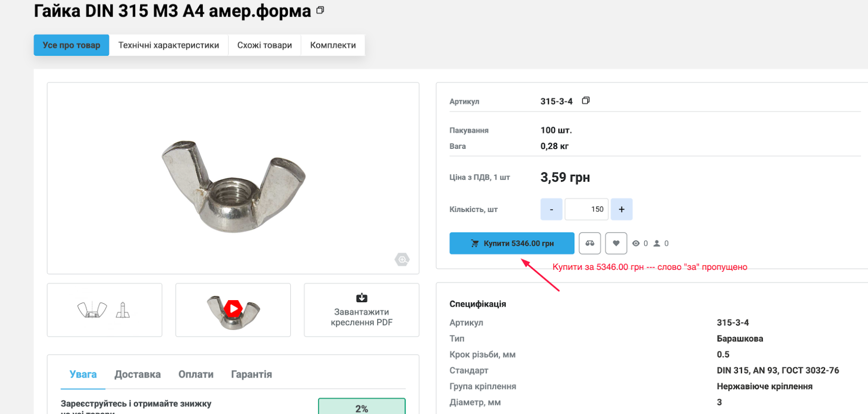
Task: Increase quantity with the plus button
Action: click(622, 210)
